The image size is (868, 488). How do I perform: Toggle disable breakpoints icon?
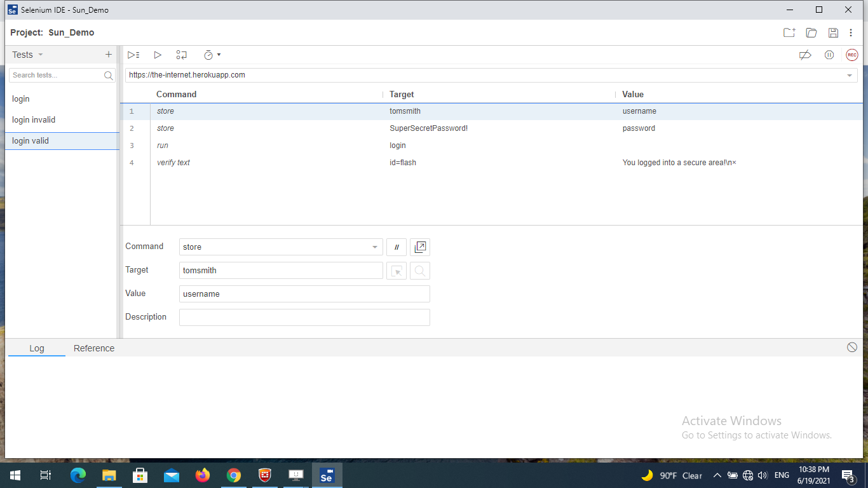(805, 55)
